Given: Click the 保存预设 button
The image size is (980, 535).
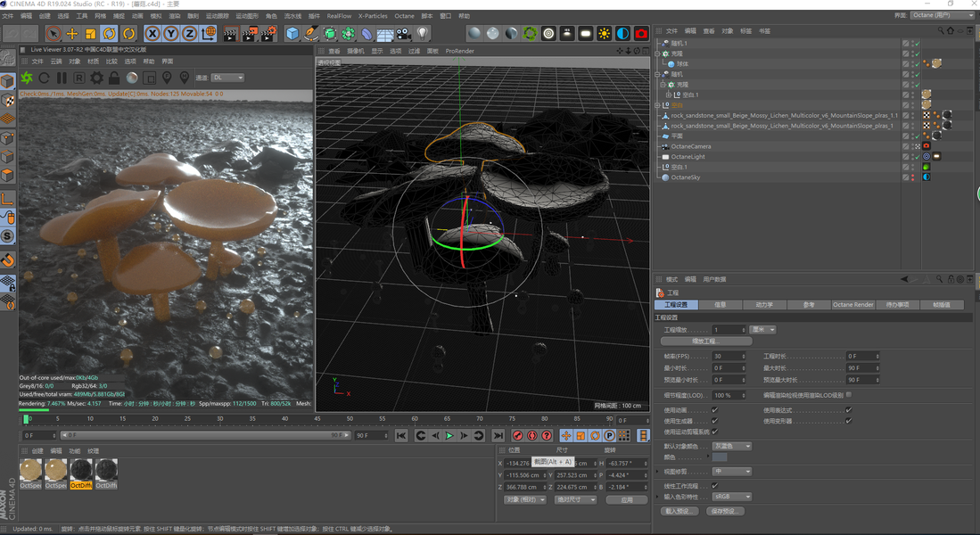Looking at the screenshot, I should (725, 511).
